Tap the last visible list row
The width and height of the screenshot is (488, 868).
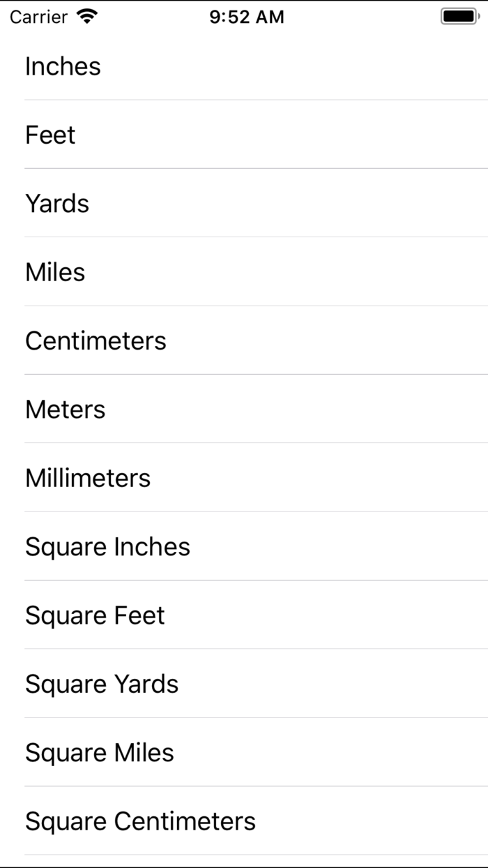click(x=140, y=821)
